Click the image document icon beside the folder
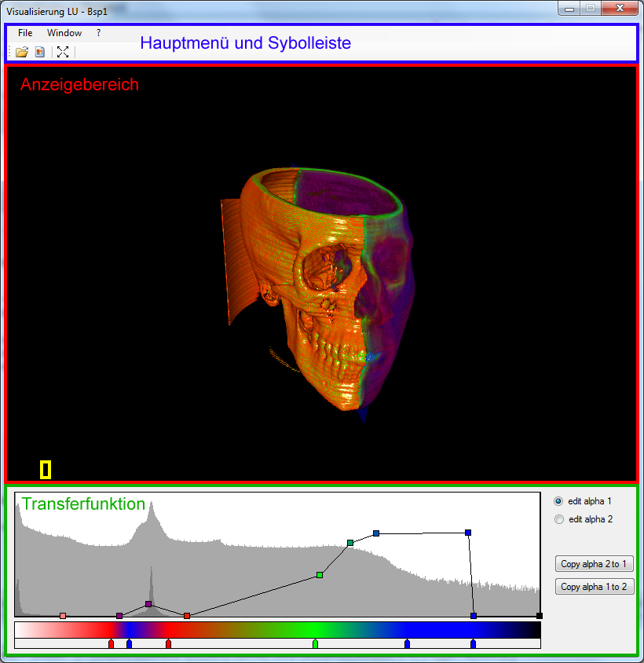 coord(40,52)
